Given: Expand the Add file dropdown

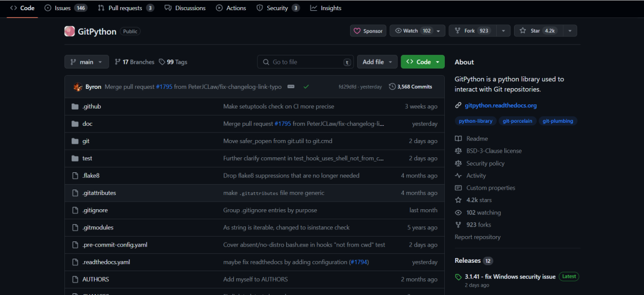Looking at the screenshot, I should coord(377,62).
